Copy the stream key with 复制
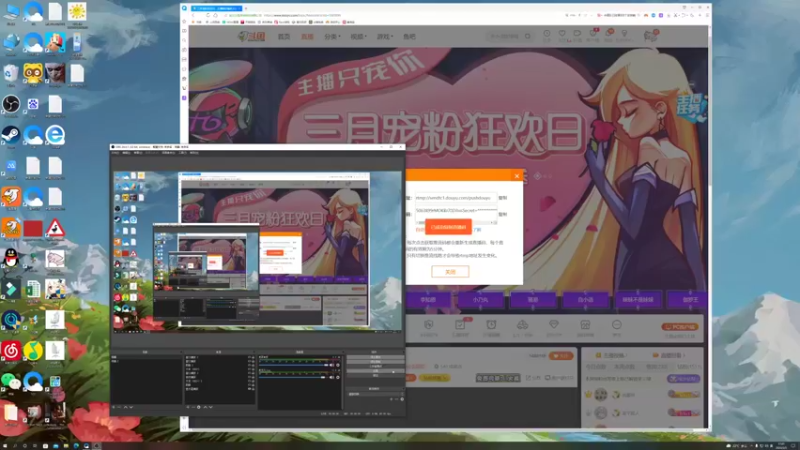The image size is (800, 450). [x=503, y=214]
